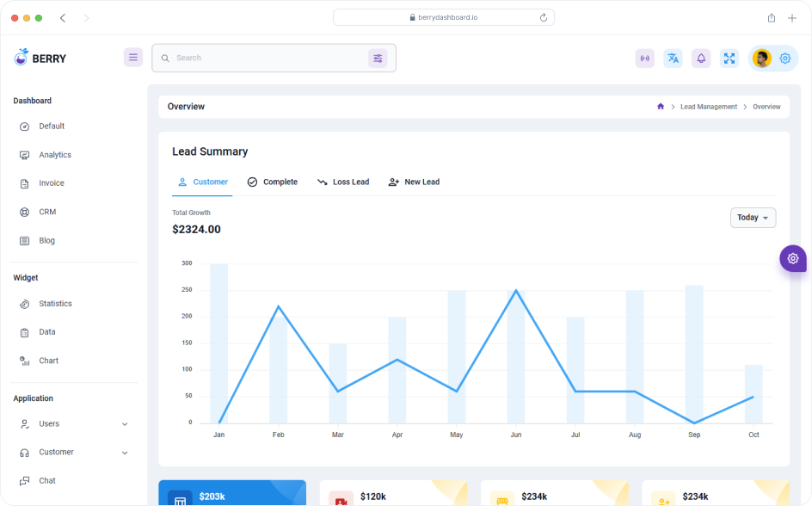
Task: Click inside the Search input field
Action: 258,58
